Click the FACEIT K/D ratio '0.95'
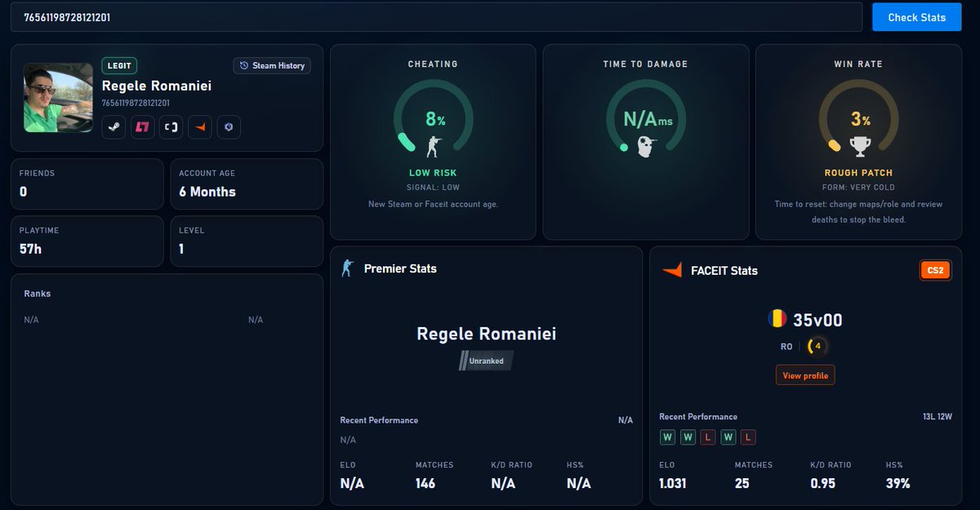The image size is (980, 510). tap(823, 484)
